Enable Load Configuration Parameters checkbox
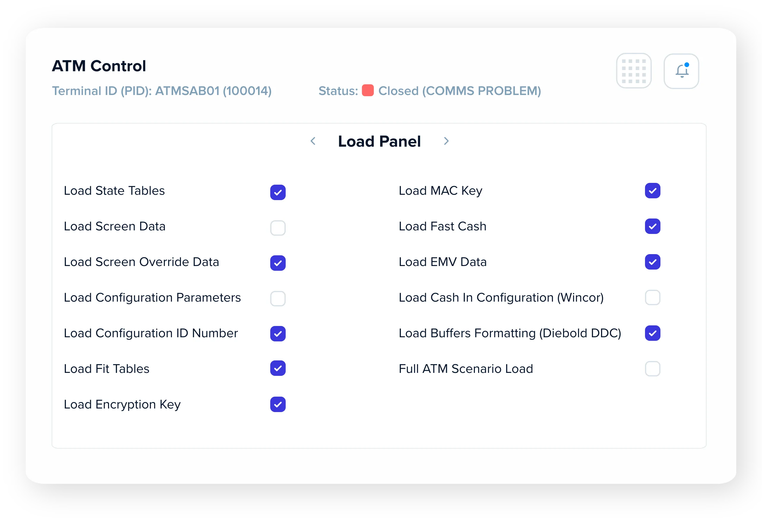The image size is (762, 532). click(278, 298)
